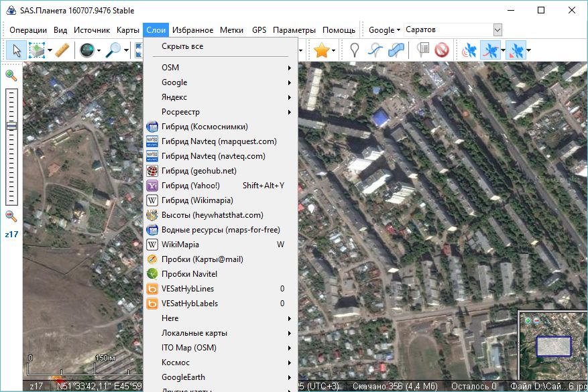The width and height of the screenshot is (588, 392).
Task: Enable Гибрид (Yahoo!) layer
Action: pyautogui.click(x=221, y=186)
